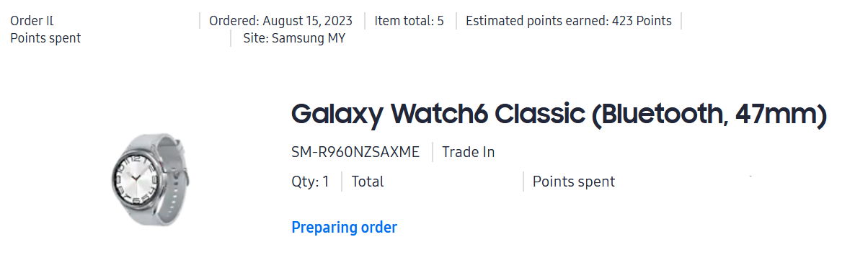Click Points spent beside the product Total
The image size is (868, 273).
tap(574, 182)
